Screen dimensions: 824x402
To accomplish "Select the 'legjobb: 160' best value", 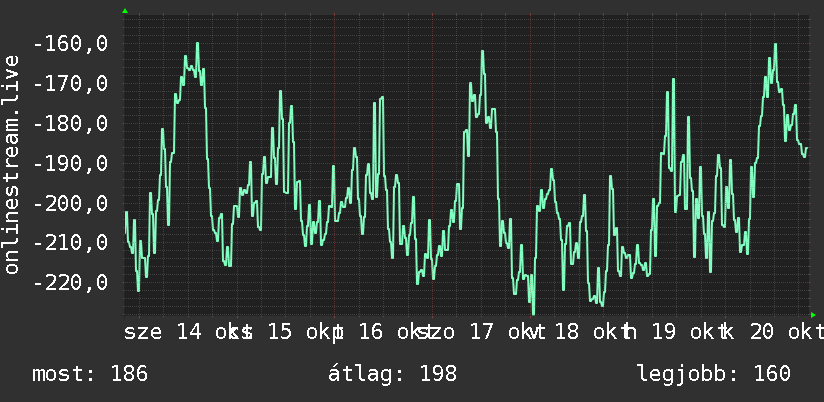I will 714,374.
